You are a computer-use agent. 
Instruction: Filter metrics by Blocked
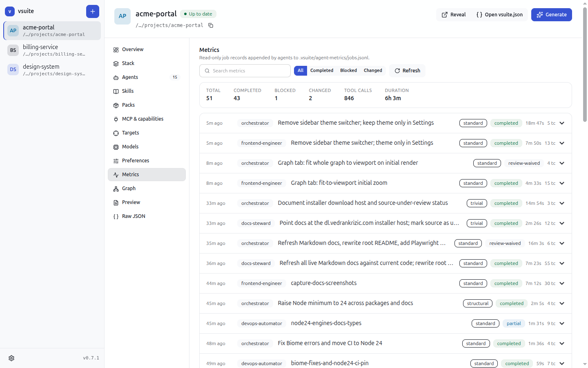348,71
